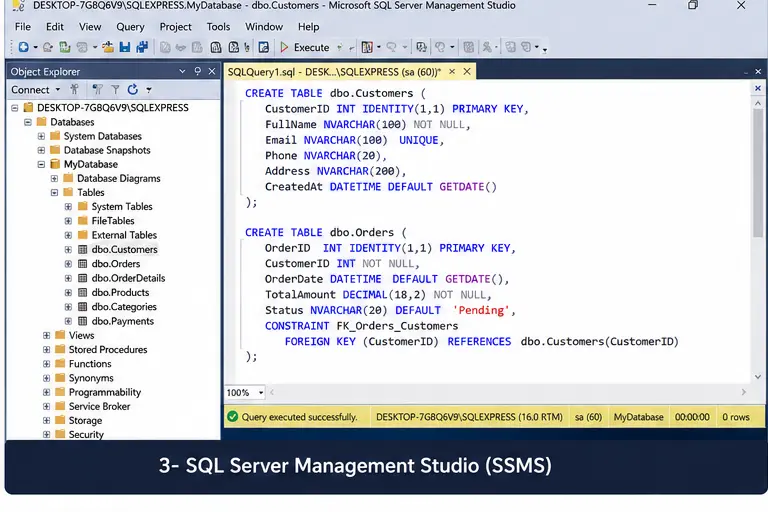This screenshot has height=512, width=768.
Task: Click the MyDatabase database cylinder icon
Action: pyautogui.click(x=55, y=164)
